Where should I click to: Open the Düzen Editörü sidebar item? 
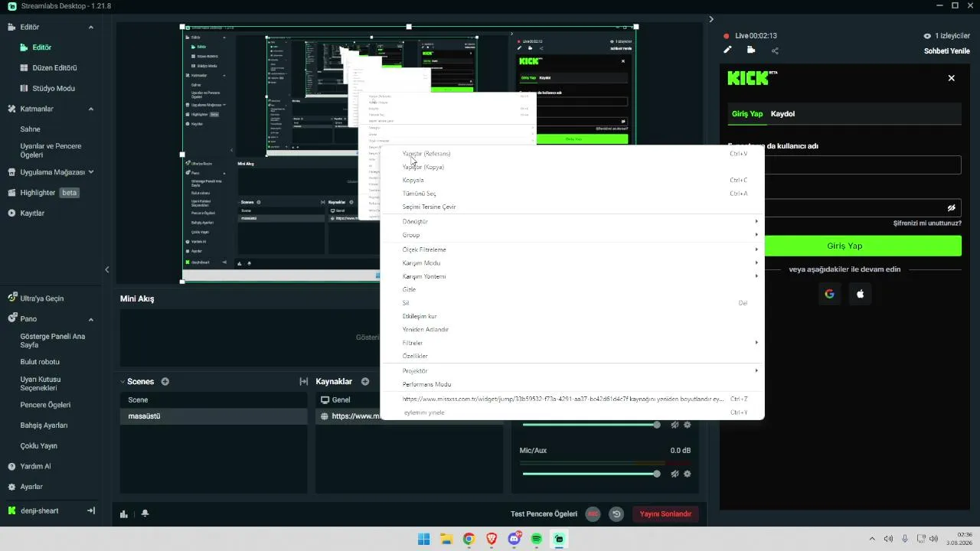tap(54, 67)
